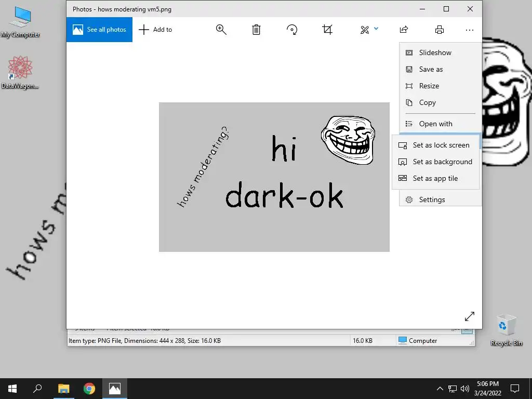532x399 pixels.
Task: Select the Recycle Bin desktop icon
Action: click(x=506, y=330)
